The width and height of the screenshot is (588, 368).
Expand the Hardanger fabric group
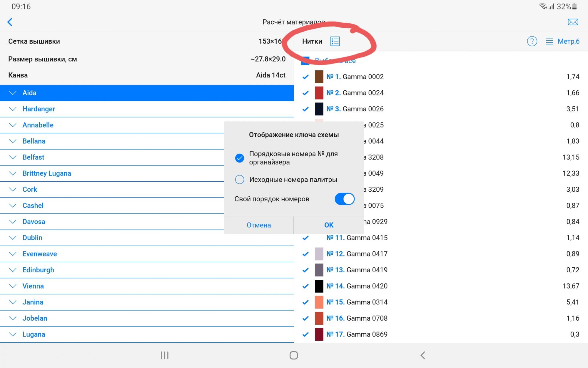coord(13,109)
